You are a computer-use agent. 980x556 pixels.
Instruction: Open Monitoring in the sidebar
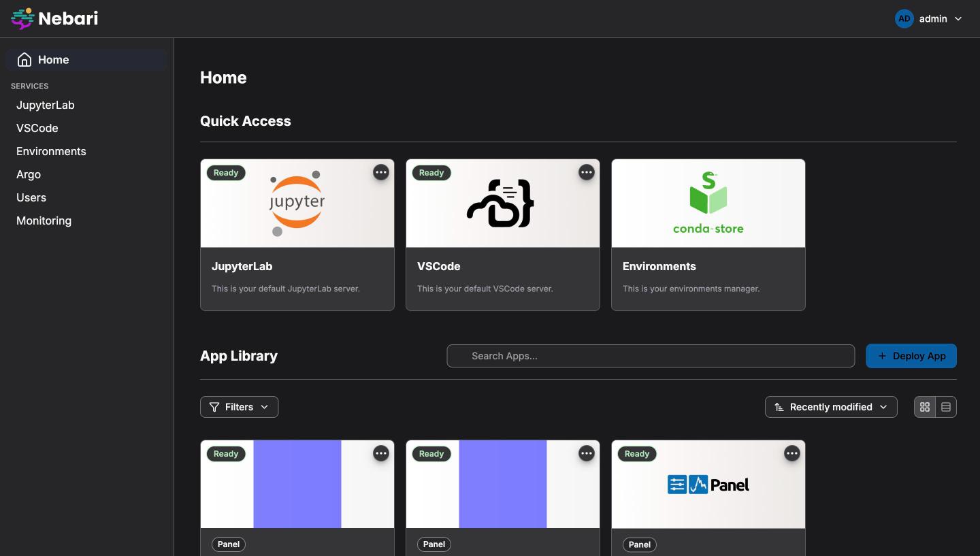point(44,220)
